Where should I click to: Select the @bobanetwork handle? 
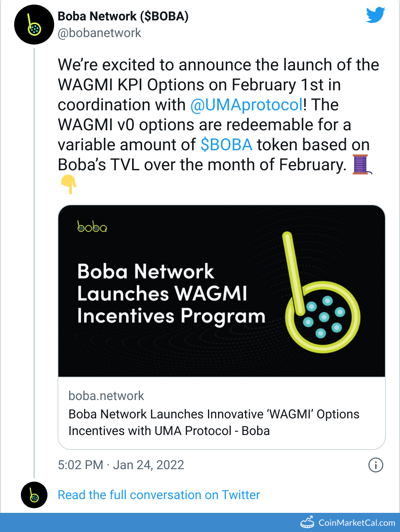(x=100, y=33)
